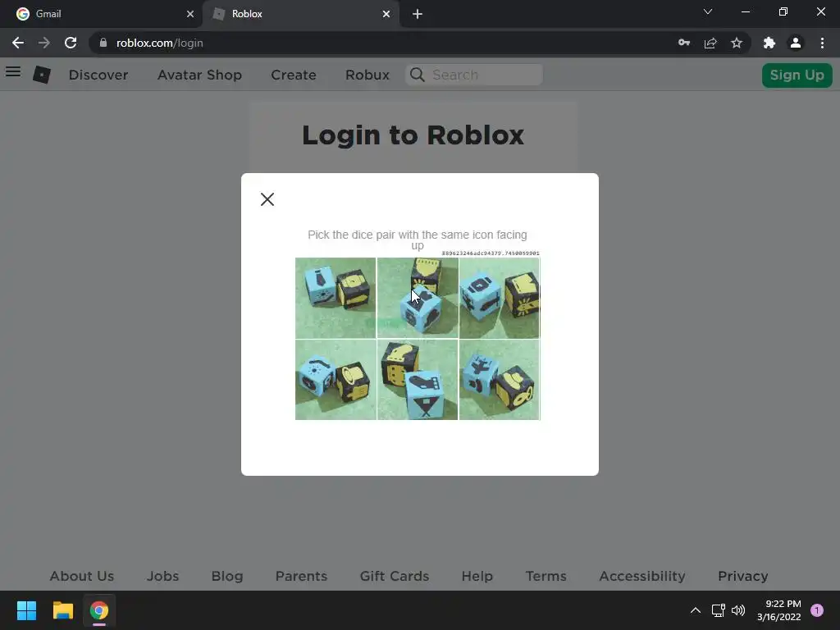Click the Roblox logo icon
Screen dimensions: 840x630
42,75
